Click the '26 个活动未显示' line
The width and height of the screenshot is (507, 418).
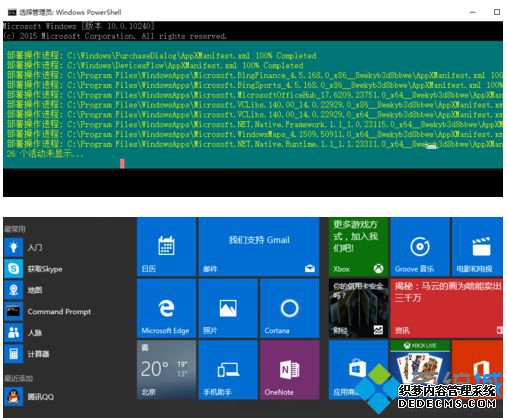(45, 154)
